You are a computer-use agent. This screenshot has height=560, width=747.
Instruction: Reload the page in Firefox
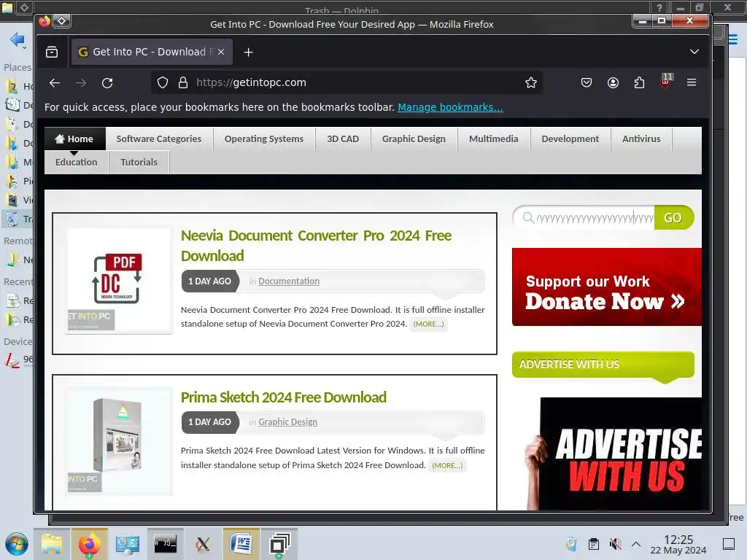click(x=107, y=83)
